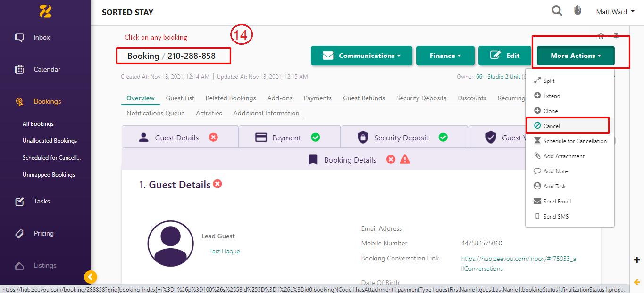Open Matt Ward user menu
644x293 pixels.
click(x=615, y=12)
